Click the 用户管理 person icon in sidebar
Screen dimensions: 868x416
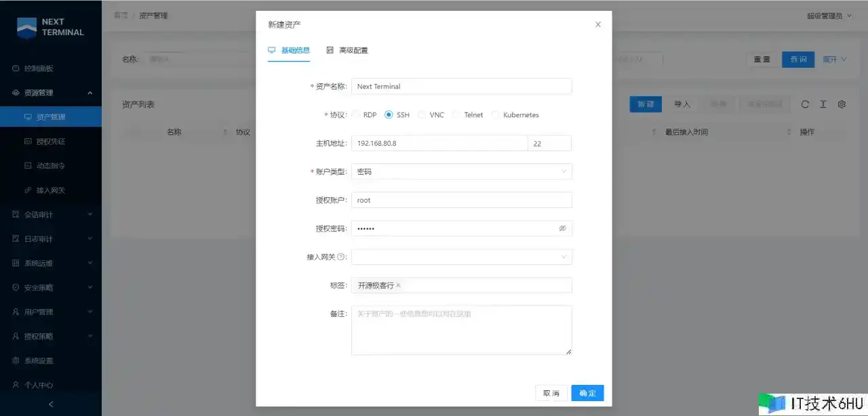[x=16, y=312]
